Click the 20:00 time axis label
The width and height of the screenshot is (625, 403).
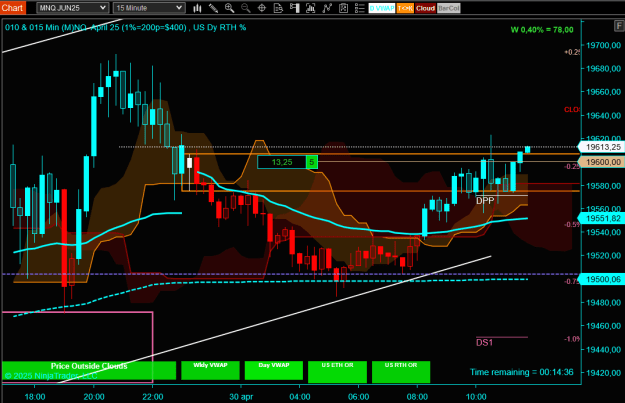pyautogui.click(x=94, y=397)
